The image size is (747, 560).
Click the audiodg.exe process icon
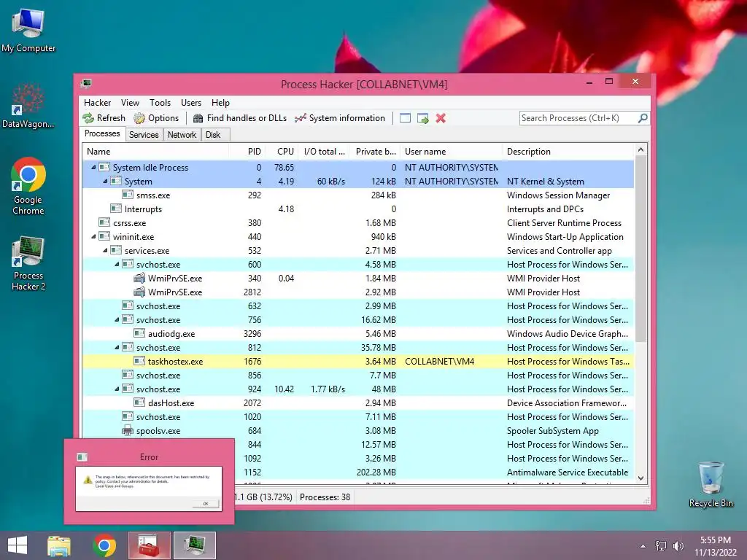tap(139, 333)
